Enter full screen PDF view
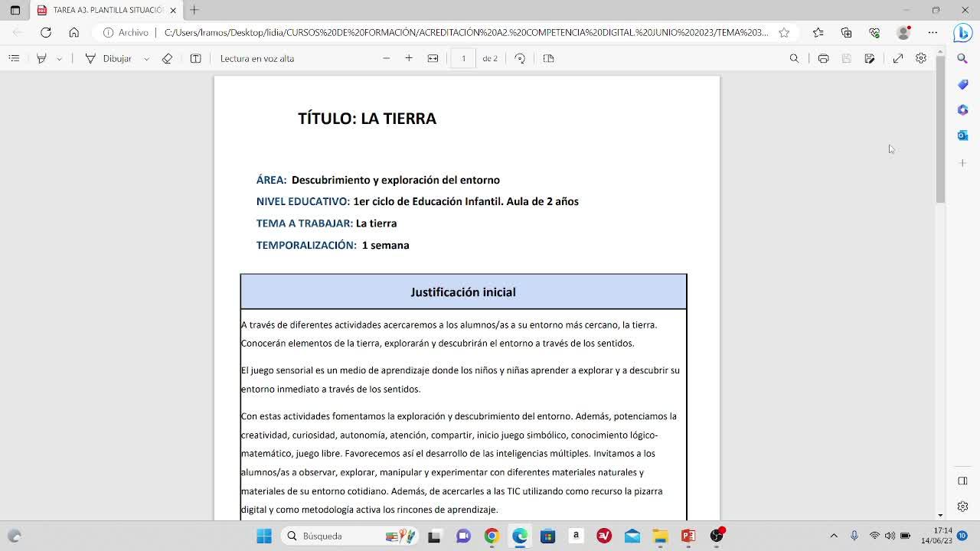Viewport: 980px width, 551px height. coord(898,58)
